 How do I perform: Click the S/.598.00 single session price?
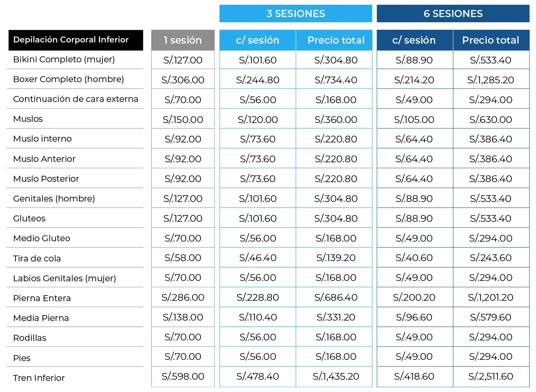[183, 377]
